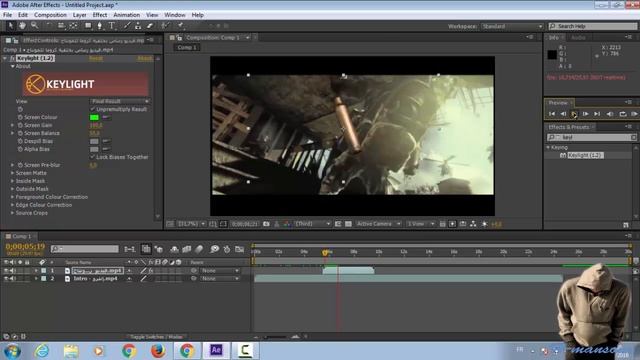Select the Selection arrow tool
The image size is (640, 360).
11,26
